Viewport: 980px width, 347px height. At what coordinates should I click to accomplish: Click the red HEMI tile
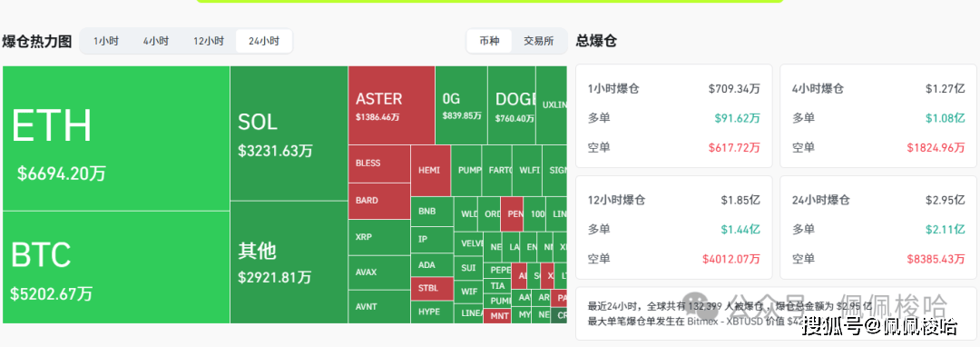click(x=431, y=171)
